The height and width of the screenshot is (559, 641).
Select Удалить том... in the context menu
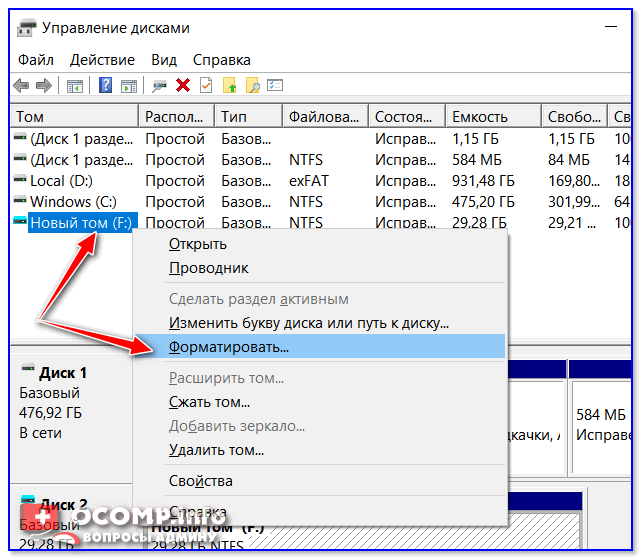pos(320,450)
